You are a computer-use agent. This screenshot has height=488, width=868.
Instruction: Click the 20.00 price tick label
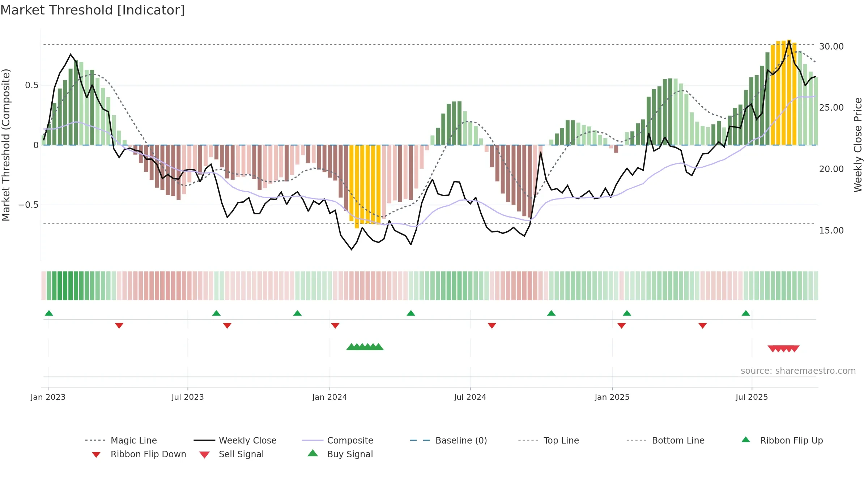(x=831, y=169)
